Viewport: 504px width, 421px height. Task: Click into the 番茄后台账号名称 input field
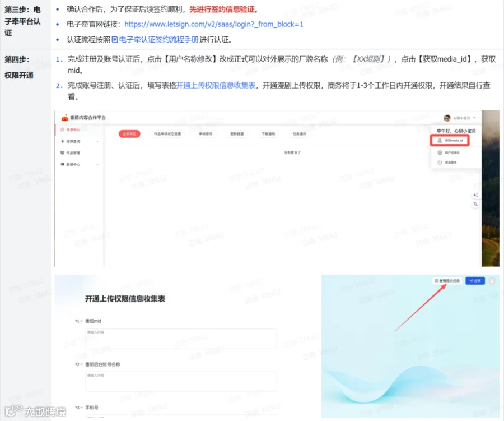coord(180,381)
